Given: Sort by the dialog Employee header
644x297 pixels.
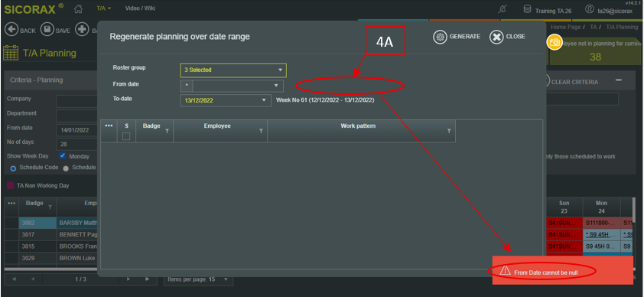Looking at the screenshot, I should tap(217, 126).
